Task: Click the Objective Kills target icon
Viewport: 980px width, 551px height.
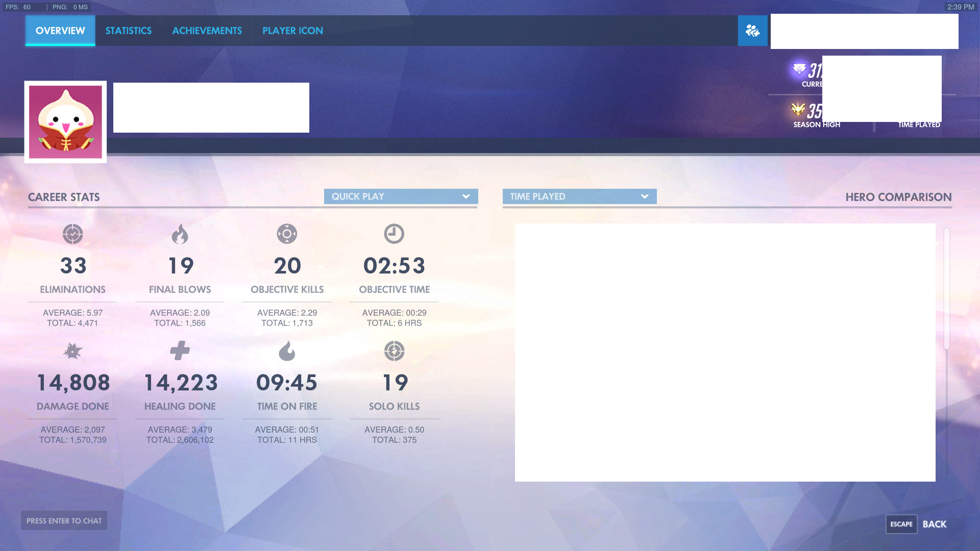Action: pos(287,234)
